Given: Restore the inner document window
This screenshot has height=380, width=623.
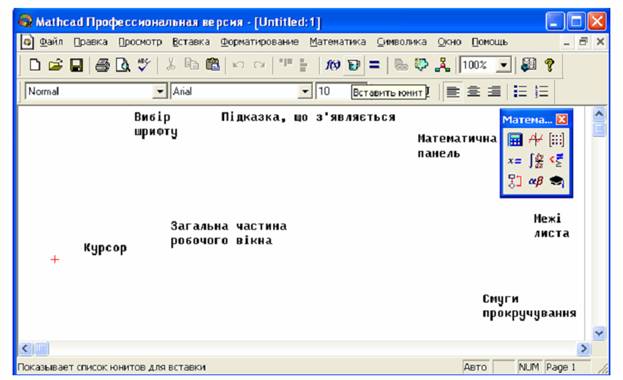Looking at the screenshot, I should tap(583, 41).
